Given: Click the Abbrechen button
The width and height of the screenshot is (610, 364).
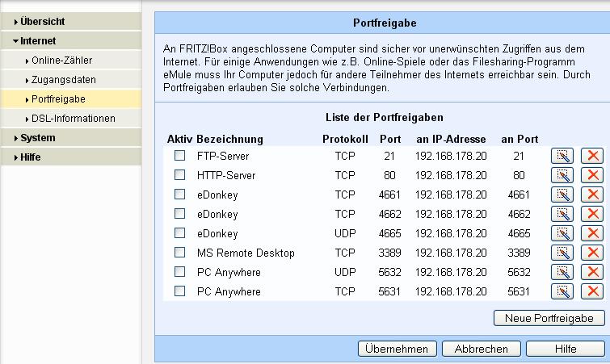Looking at the screenshot, I should click(482, 349).
